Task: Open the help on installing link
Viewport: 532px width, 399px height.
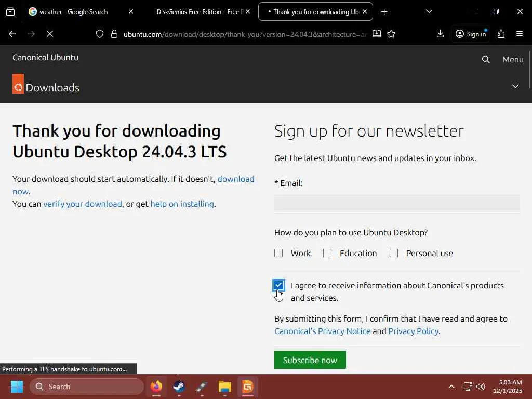Action: 182,204
